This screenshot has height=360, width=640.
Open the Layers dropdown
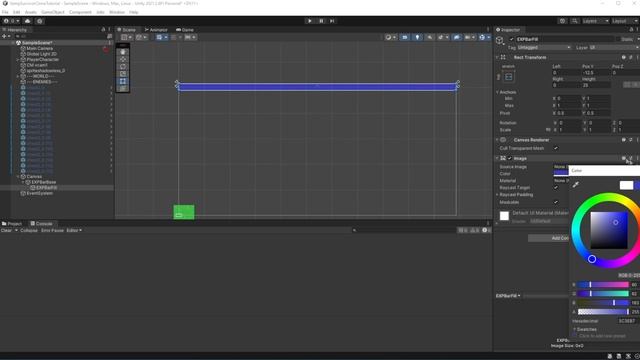596,21
